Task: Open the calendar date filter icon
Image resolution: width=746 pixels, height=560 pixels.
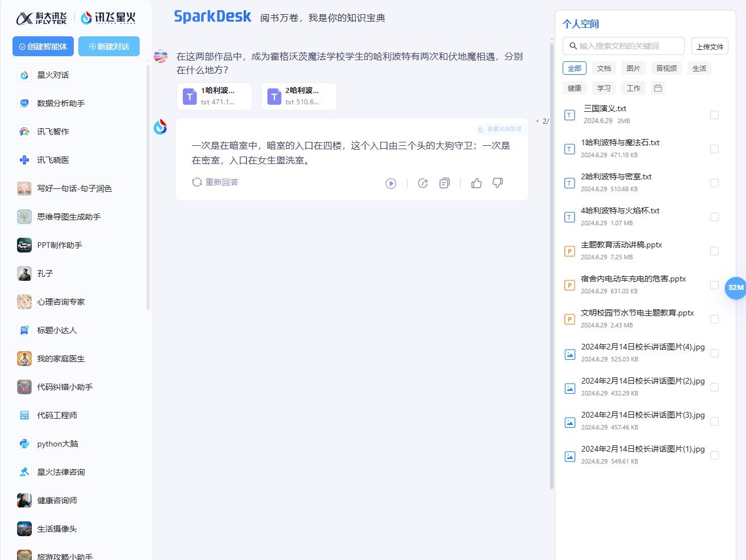Action: point(657,88)
